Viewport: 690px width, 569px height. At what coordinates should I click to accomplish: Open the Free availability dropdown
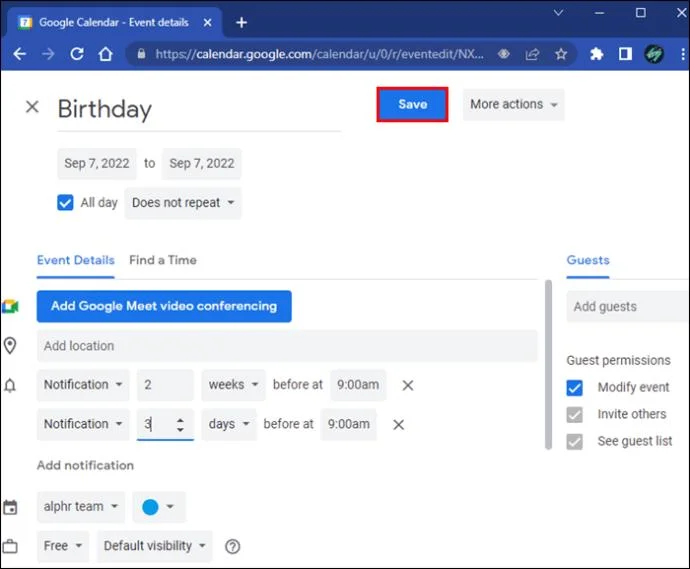coord(63,546)
